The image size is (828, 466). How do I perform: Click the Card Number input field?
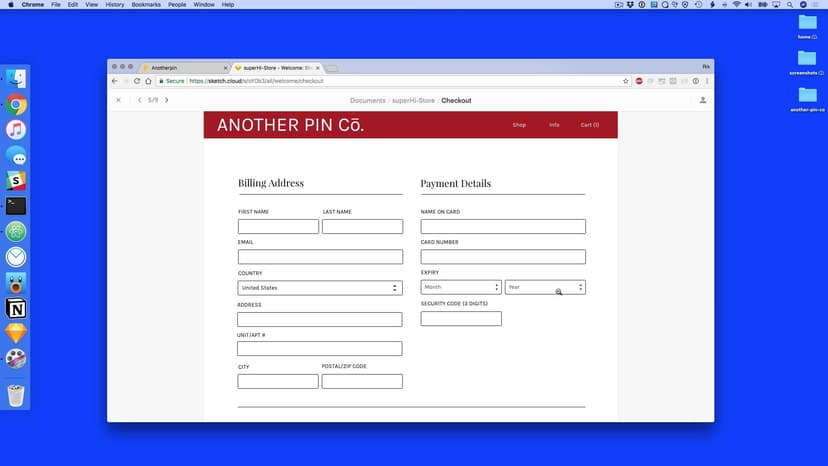pyautogui.click(x=503, y=257)
